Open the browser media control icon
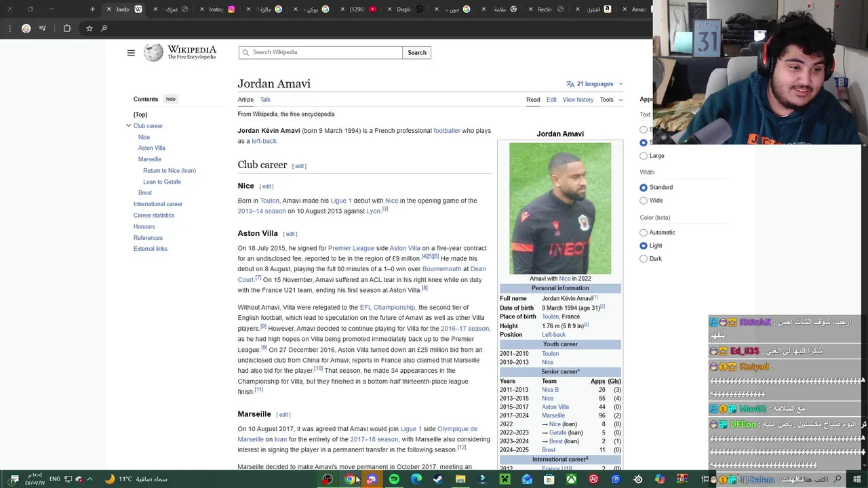 [x=43, y=28]
